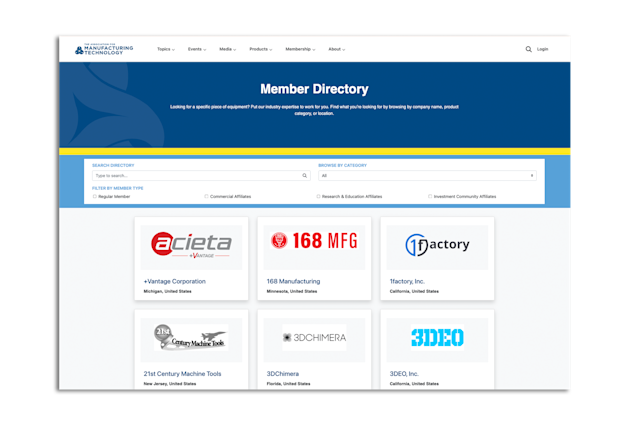Click the 1factory logo thumbnail
630x425 pixels.
[437, 247]
